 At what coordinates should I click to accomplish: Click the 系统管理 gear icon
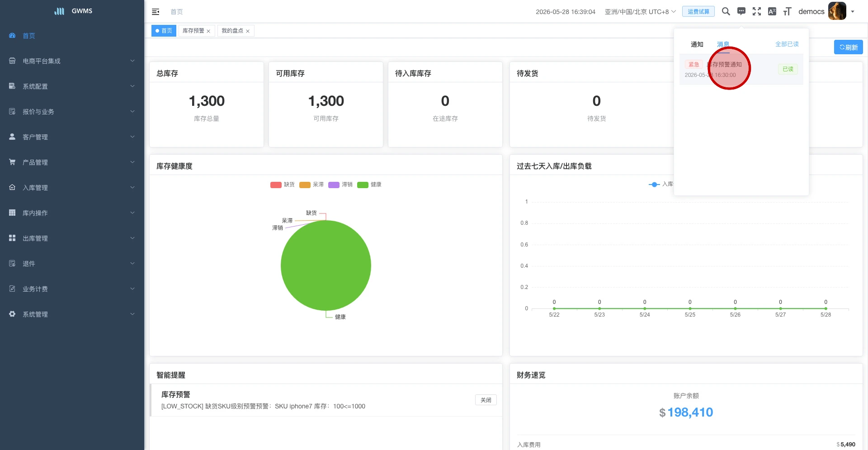coord(12,314)
